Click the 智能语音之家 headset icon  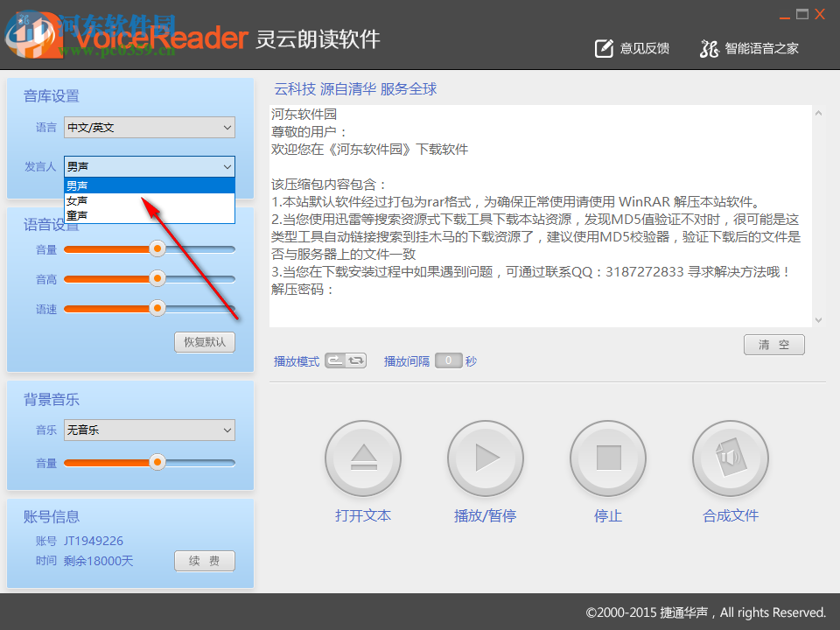[x=708, y=49]
